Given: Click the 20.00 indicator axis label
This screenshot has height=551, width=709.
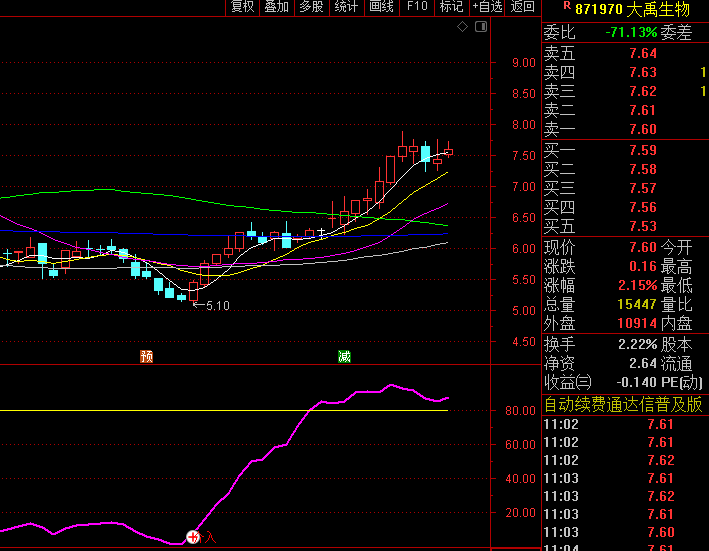Looking at the screenshot, I should [520, 513].
